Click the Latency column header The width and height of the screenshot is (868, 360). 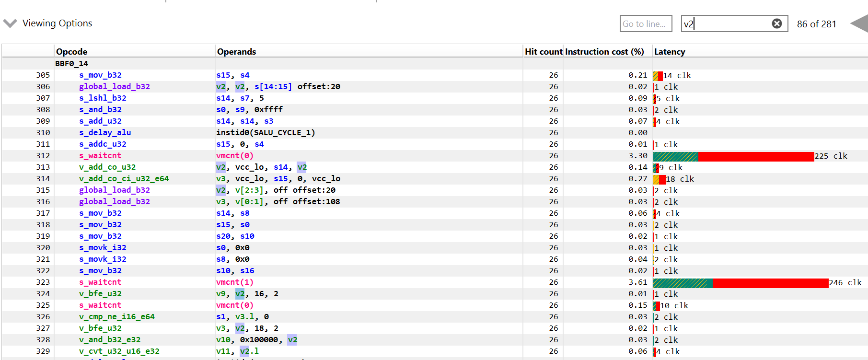[x=669, y=51]
